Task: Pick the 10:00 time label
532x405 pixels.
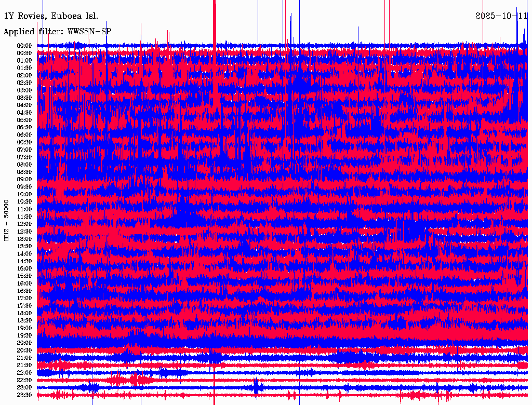Action: (x=24, y=194)
